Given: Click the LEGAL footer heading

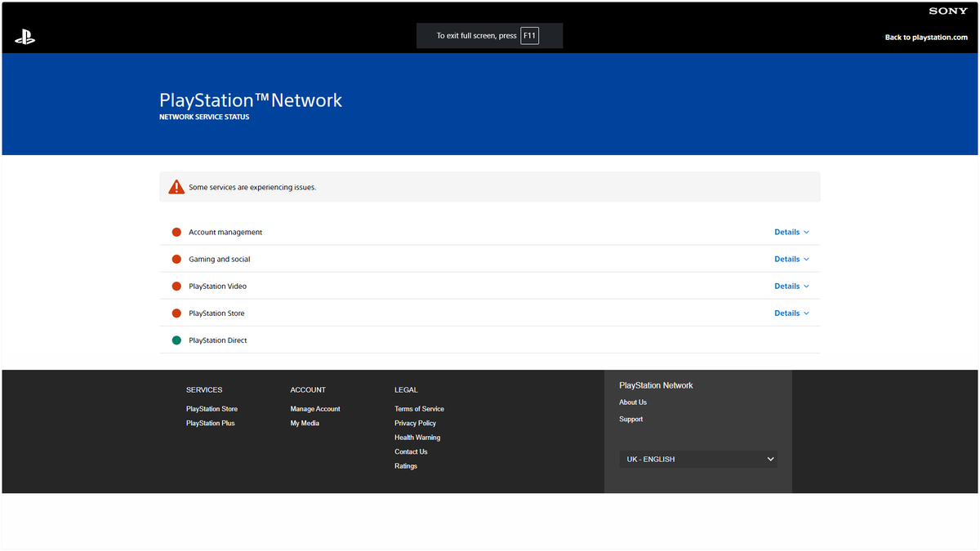Looking at the screenshot, I should tap(406, 390).
